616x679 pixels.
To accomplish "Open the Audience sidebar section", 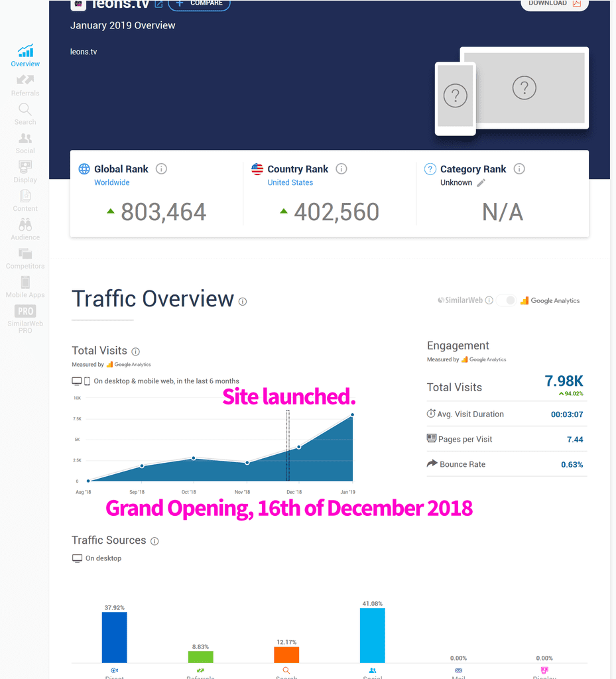I will coord(25,229).
